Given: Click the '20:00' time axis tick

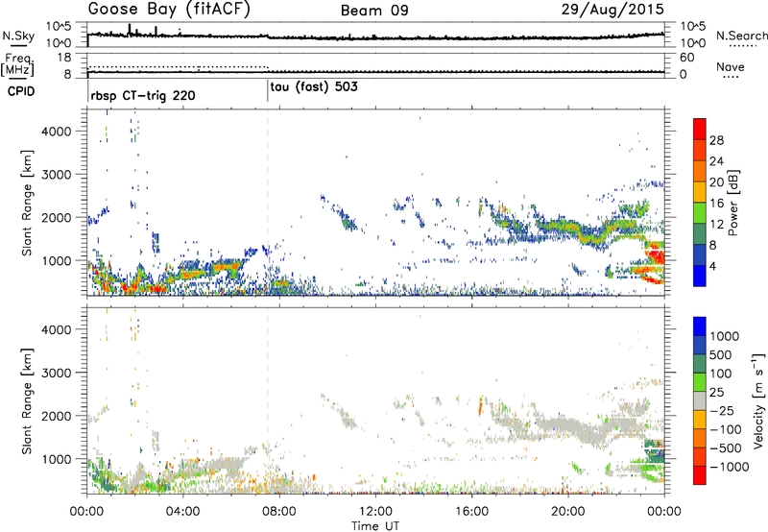Looking at the screenshot, I should click(567, 512).
